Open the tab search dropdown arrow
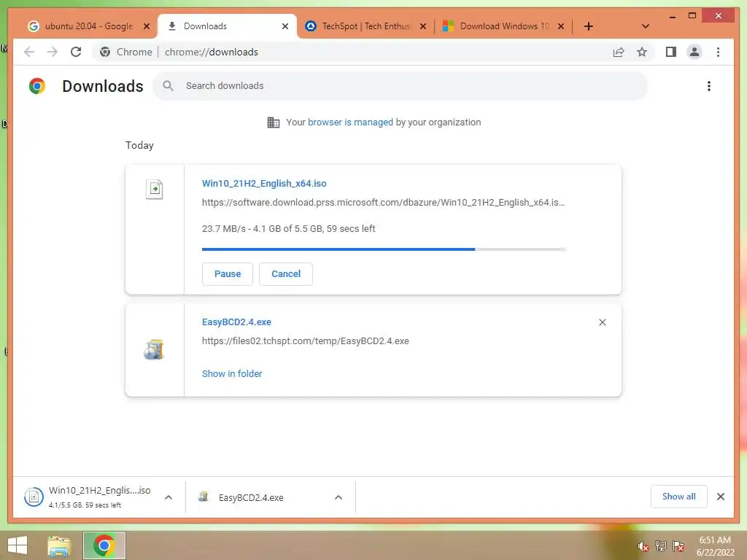Screen dimensions: 747x560 pyautogui.click(x=645, y=26)
